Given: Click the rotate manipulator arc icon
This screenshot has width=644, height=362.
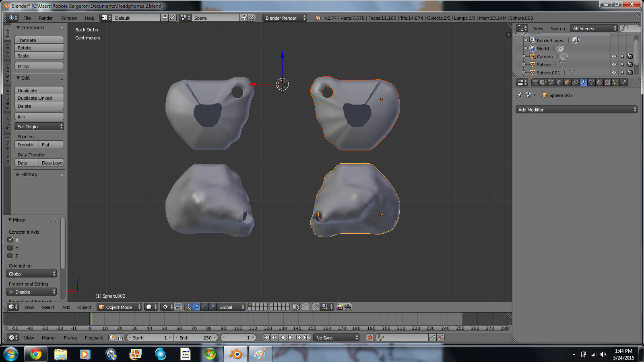Looking at the screenshot, I should click(x=204, y=307).
